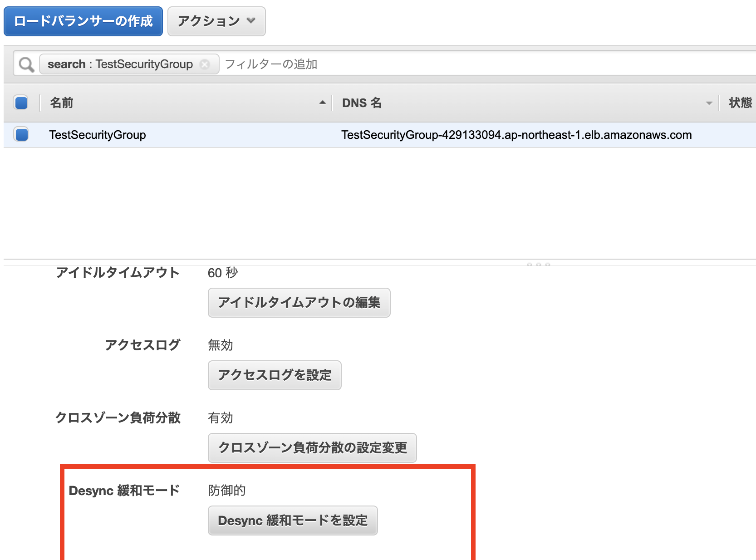Click the ロードバランサーの作成 button
Viewport: 756px width, 560px height.
(83, 21)
